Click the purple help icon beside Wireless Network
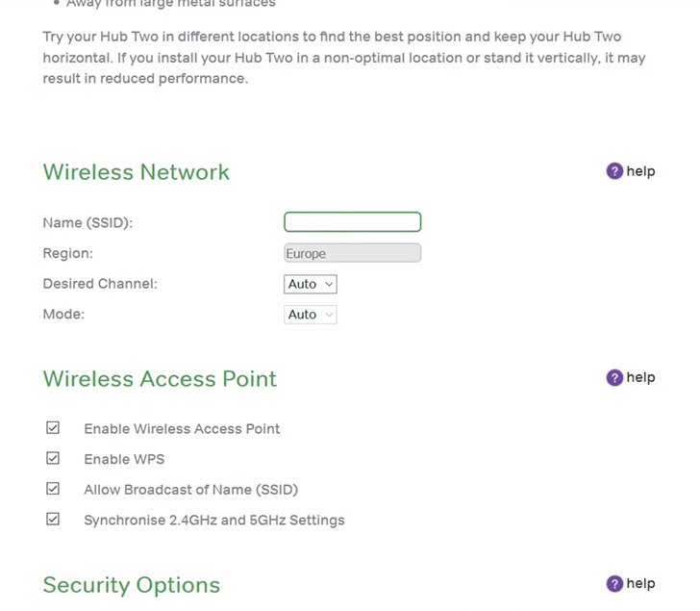Screen dimensions: 700x611 [614, 171]
